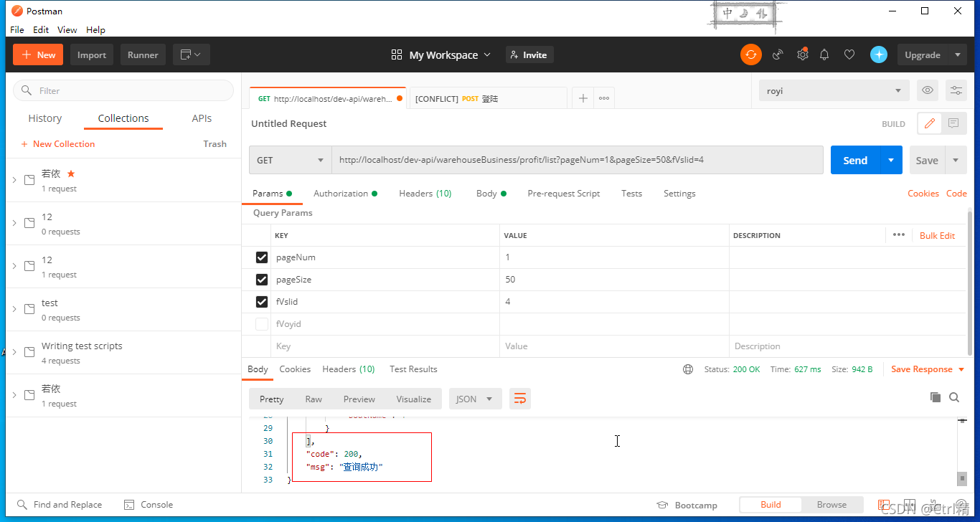Expand the starred 若依 collection

14,180
